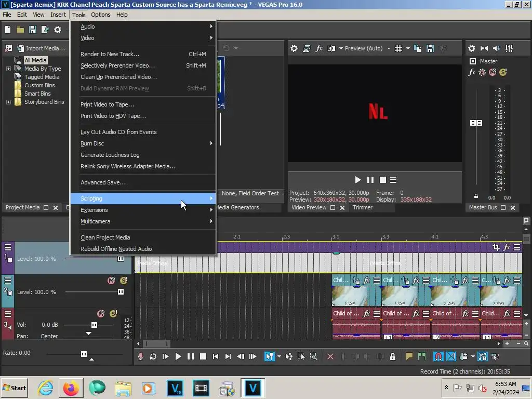Open Auto Ripple dropdown arrow
The width and height of the screenshot is (532, 399).
(x=473, y=356)
